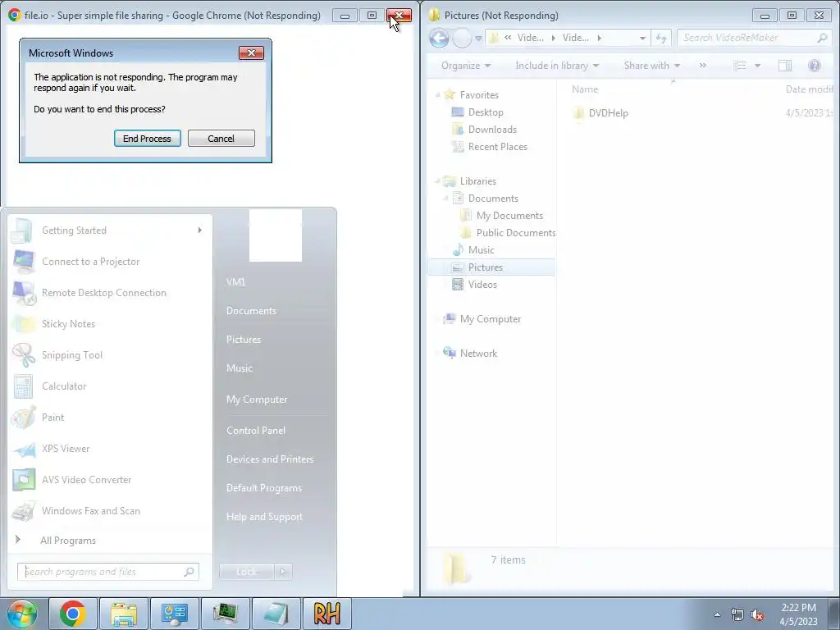Open the Organize dropdown in Explorer
The width and height of the screenshot is (840, 630).
(466, 66)
